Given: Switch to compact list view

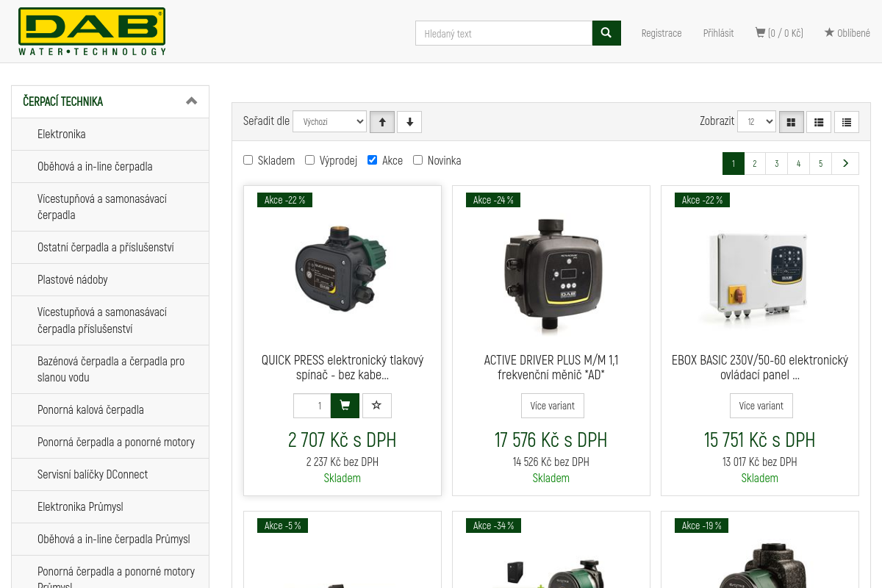Looking at the screenshot, I should [847, 122].
